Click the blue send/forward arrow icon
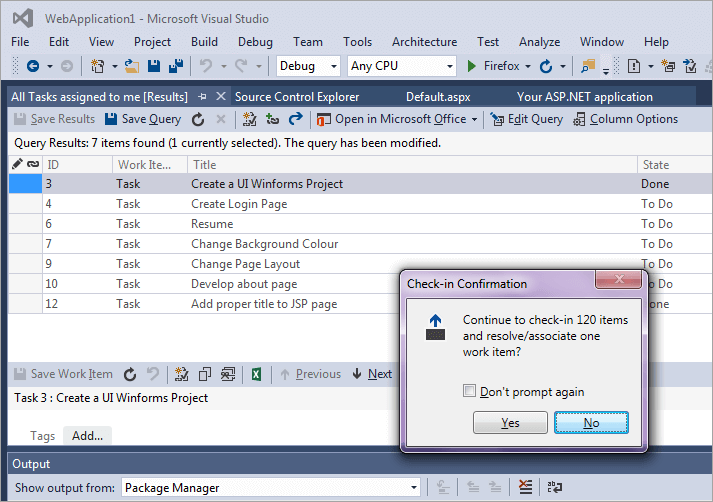The width and height of the screenshot is (713, 502). coord(296,119)
